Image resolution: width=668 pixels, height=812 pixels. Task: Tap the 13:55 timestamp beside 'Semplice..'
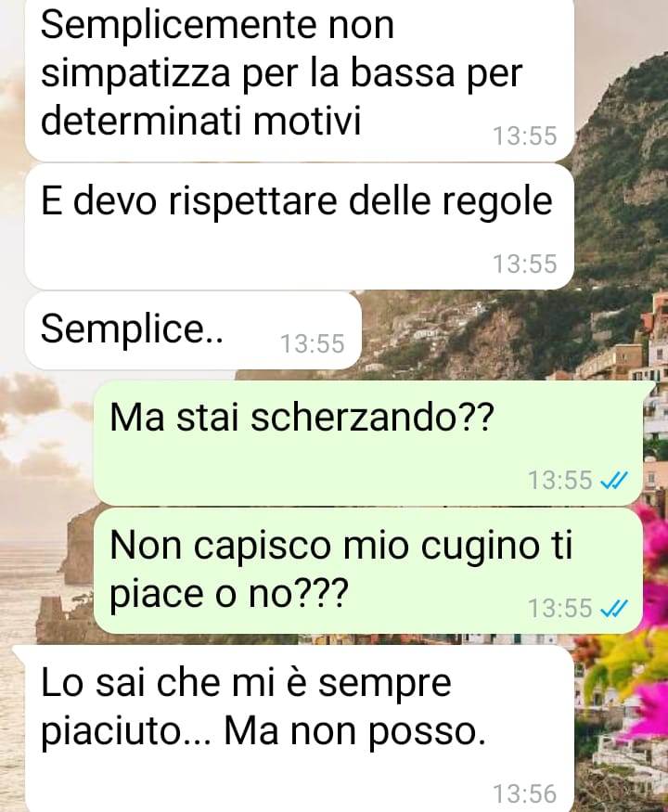click(x=313, y=344)
